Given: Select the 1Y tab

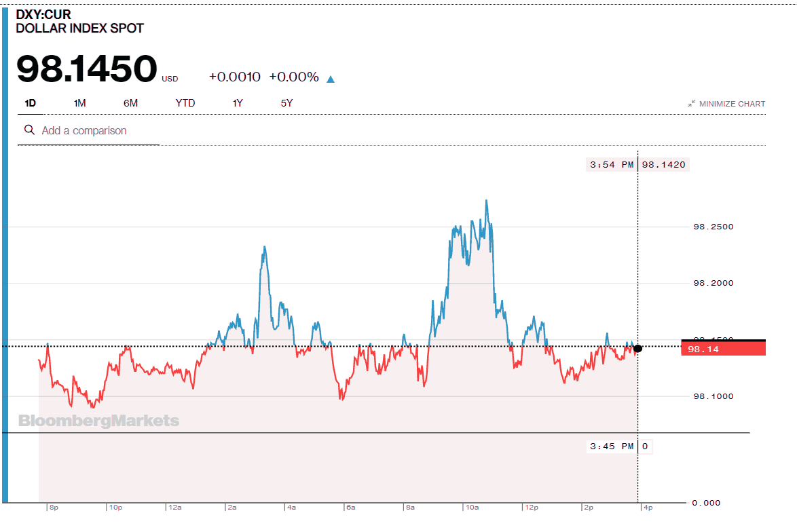Looking at the screenshot, I should click(236, 102).
